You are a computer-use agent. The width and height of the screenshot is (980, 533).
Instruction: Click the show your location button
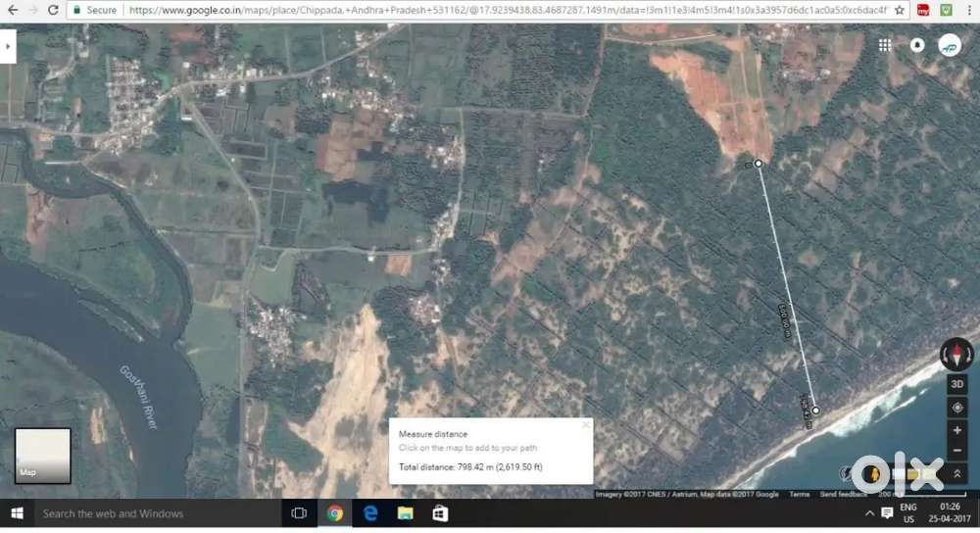pyautogui.click(x=956, y=408)
